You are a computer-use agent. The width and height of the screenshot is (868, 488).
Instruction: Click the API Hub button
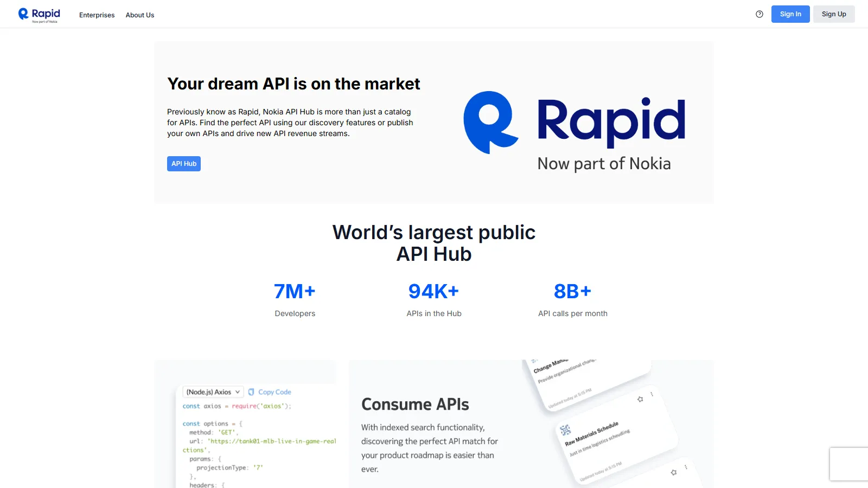pos(183,163)
